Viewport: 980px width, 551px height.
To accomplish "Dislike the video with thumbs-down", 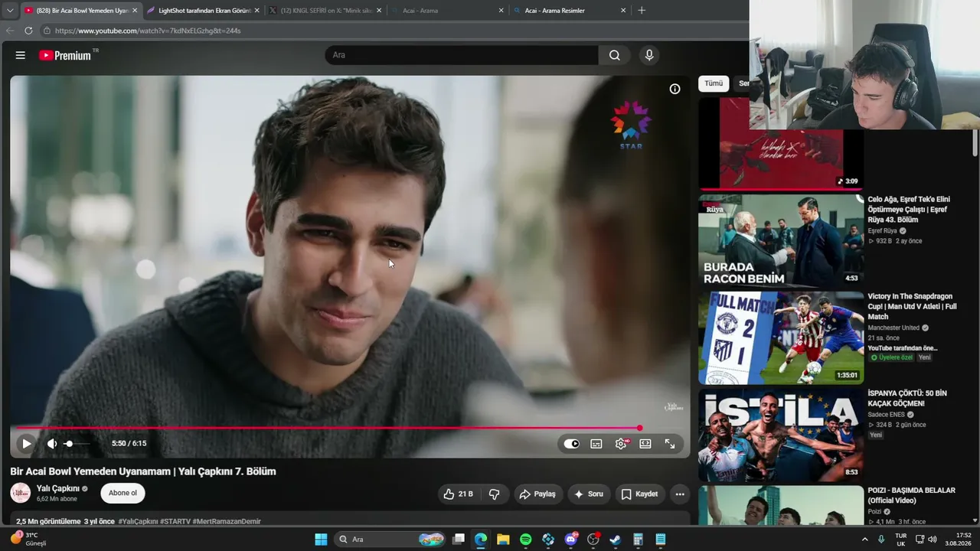I will (x=495, y=494).
